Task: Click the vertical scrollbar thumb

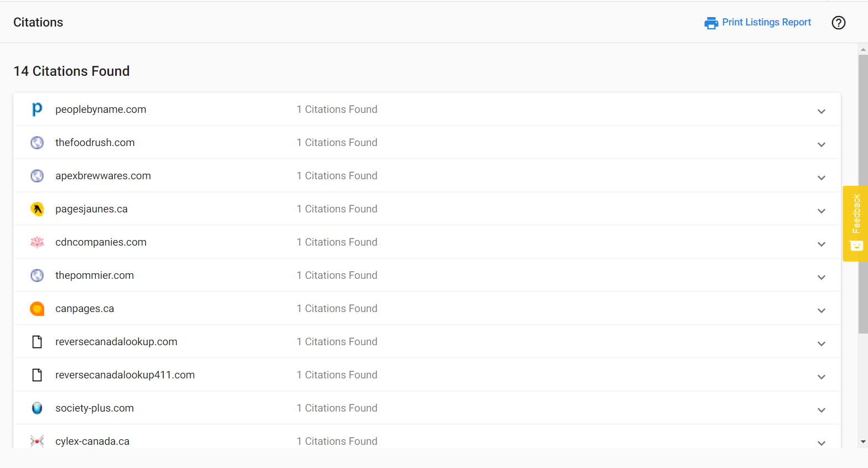Action: (863, 194)
